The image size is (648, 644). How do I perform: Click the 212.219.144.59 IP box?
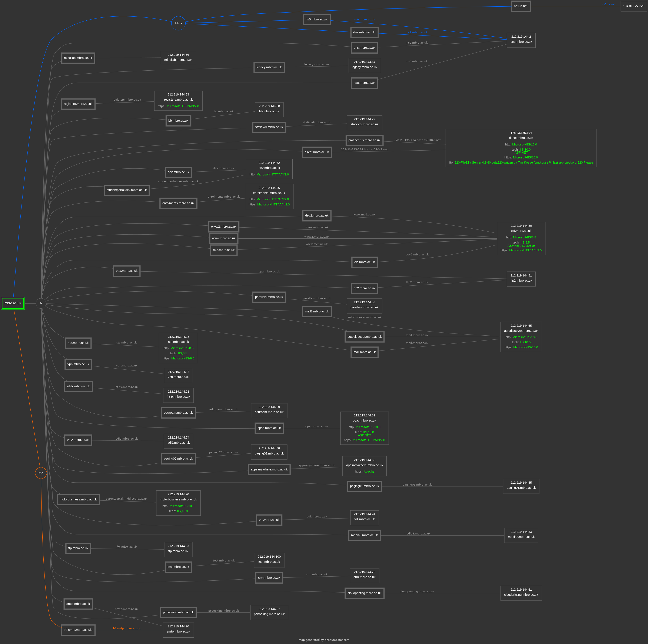[x=364, y=306]
